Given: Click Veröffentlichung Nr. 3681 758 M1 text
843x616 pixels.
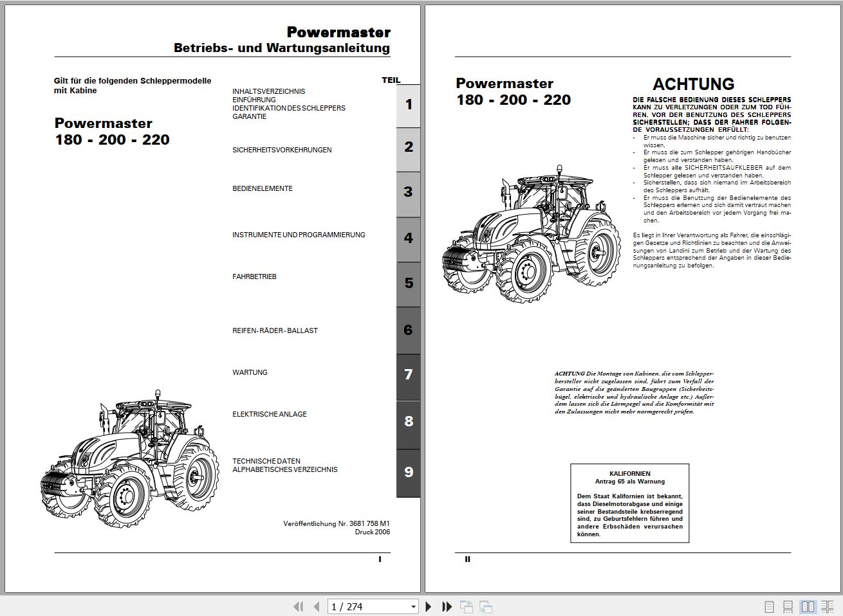Looking at the screenshot, I should coord(337,523).
